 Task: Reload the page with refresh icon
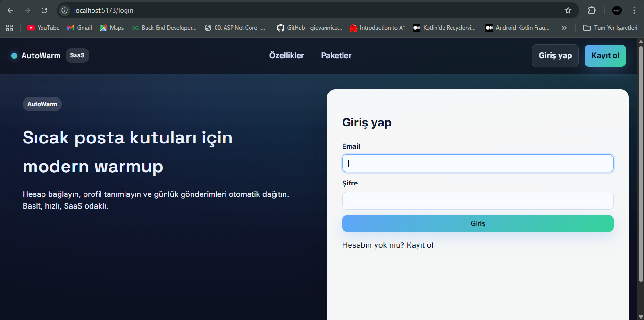tap(44, 10)
